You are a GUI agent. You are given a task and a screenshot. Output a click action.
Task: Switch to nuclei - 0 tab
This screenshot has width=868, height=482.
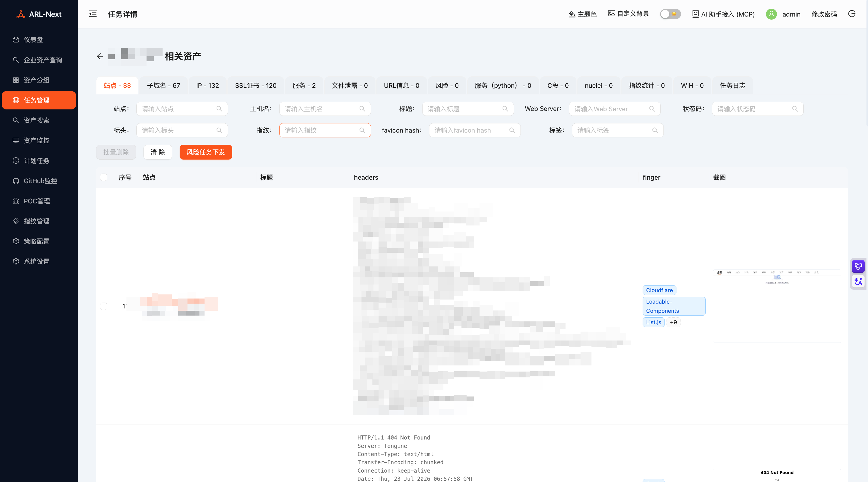599,86
